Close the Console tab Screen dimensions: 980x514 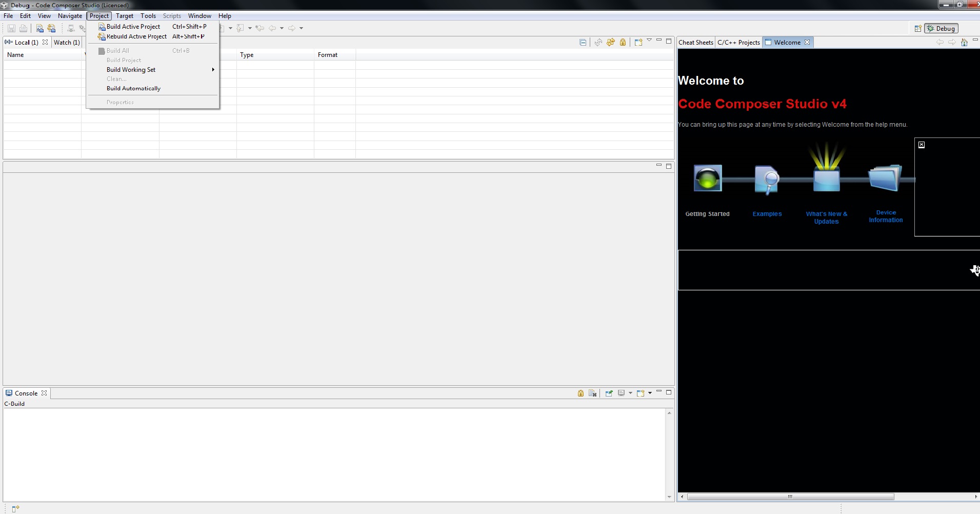(x=44, y=393)
